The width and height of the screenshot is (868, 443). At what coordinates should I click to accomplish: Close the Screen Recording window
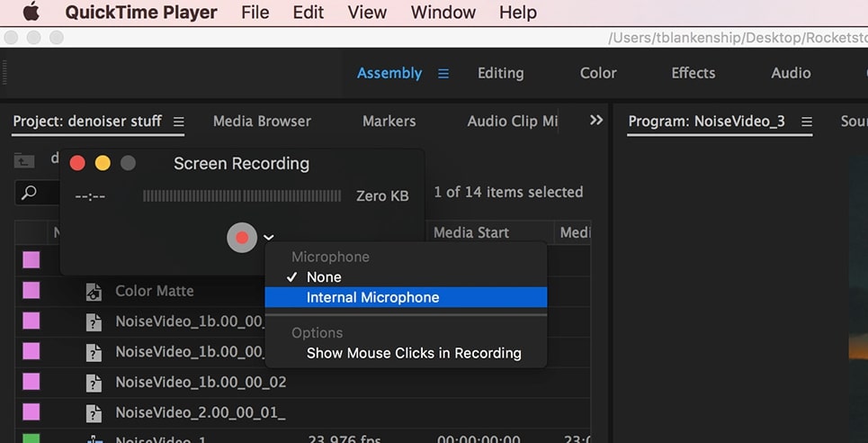click(77, 163)
